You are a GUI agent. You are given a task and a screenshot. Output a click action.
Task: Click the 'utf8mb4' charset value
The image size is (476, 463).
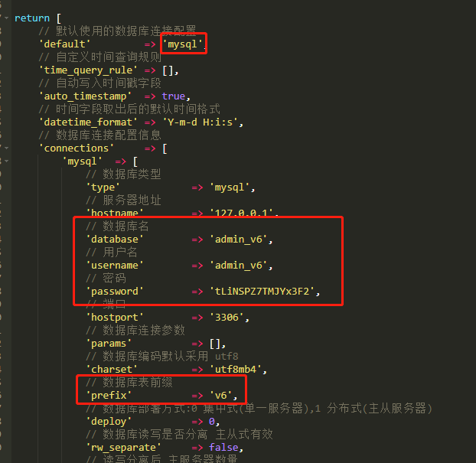(236, 369)
